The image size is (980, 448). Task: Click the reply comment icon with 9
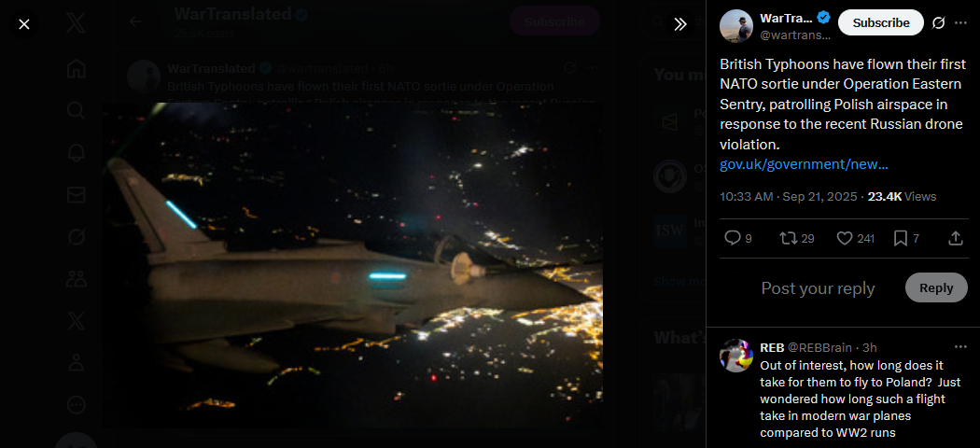pyautogui.click(x=737, y=238)
